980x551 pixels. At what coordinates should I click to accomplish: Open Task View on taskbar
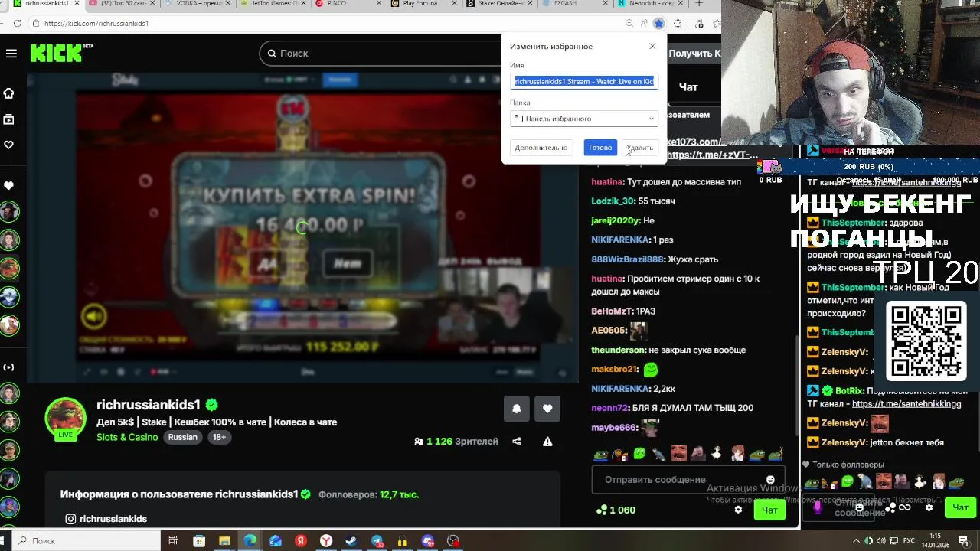[173, 541]
